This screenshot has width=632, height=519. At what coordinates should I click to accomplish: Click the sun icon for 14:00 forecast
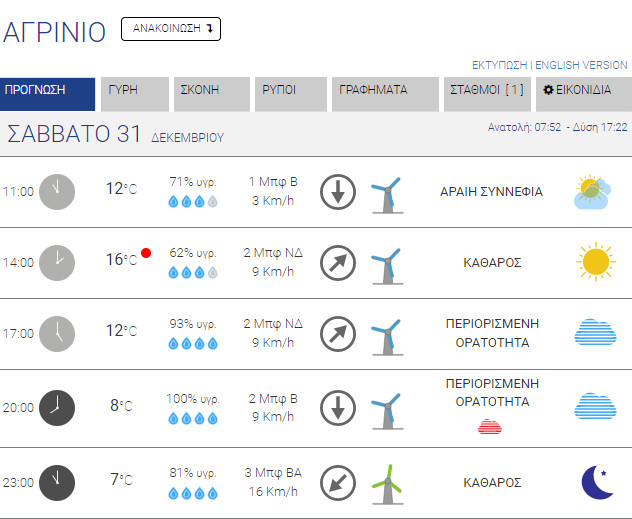tap(595, 262)
